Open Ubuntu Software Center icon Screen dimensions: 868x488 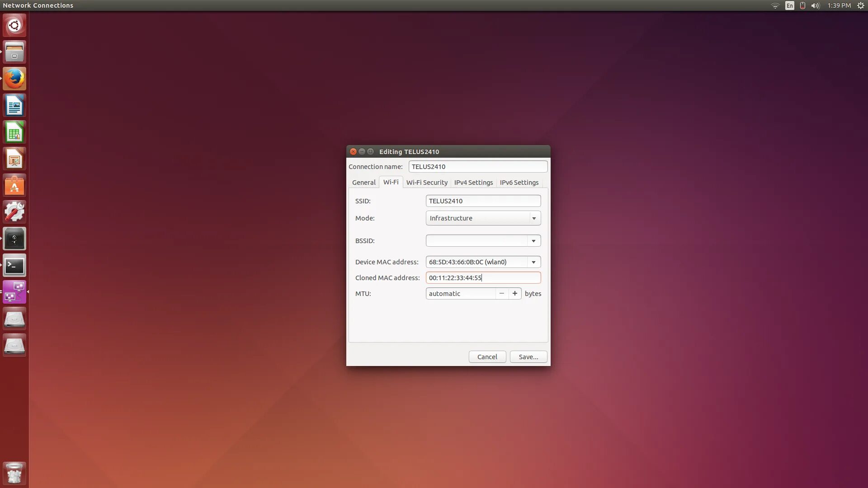[14, 186]
